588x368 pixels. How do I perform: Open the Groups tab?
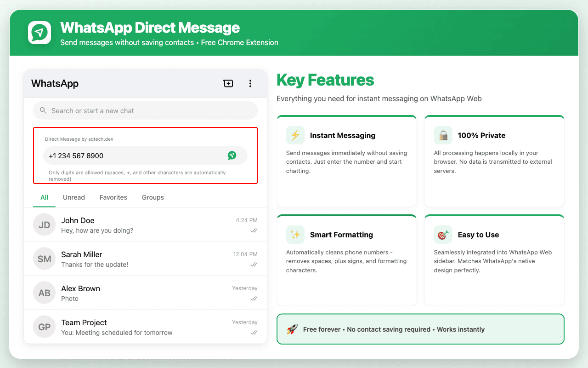(x=153, y=197)
